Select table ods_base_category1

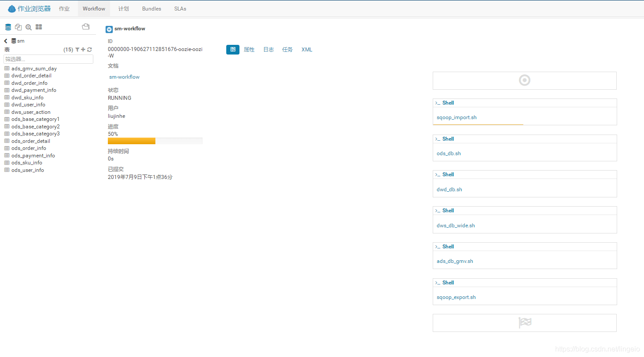pyautogui.click(x=36, y=119)
